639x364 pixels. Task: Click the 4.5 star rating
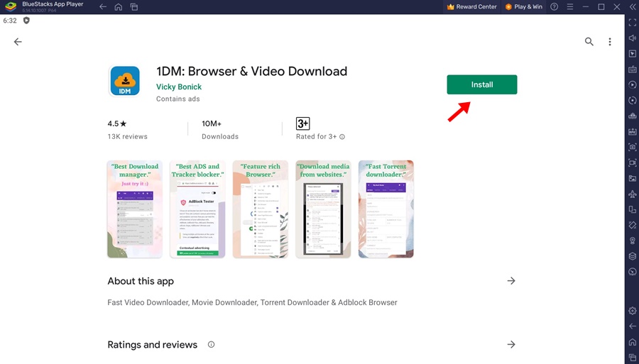coord(117,123)
